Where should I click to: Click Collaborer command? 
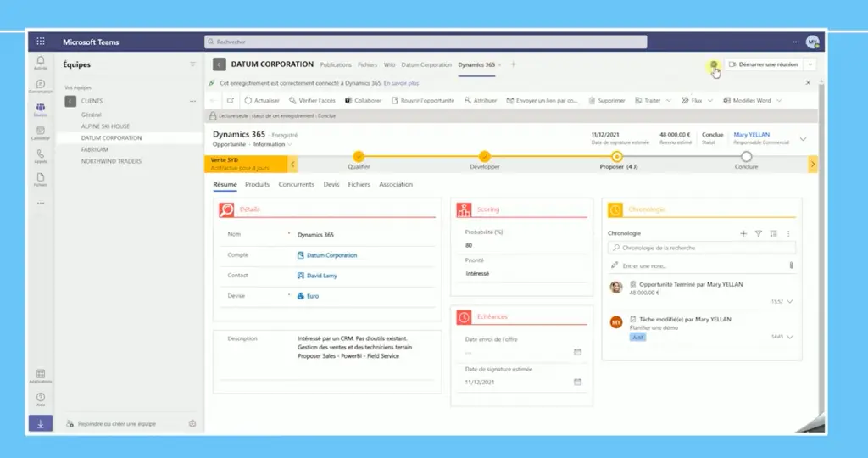pyautogui.click(x=363, y=101)
